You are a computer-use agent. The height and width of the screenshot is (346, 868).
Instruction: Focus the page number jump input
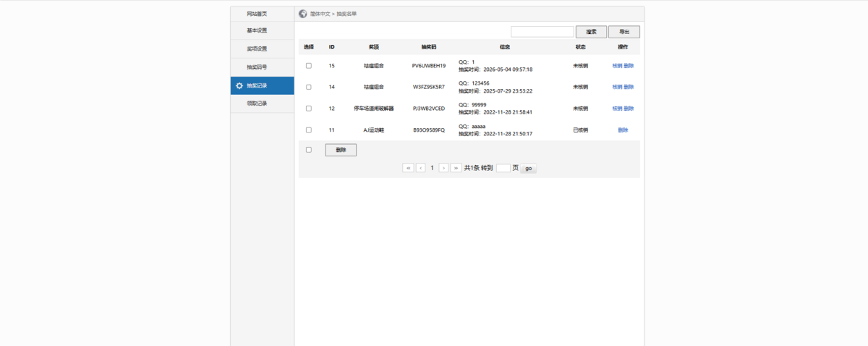coord(503,168)
